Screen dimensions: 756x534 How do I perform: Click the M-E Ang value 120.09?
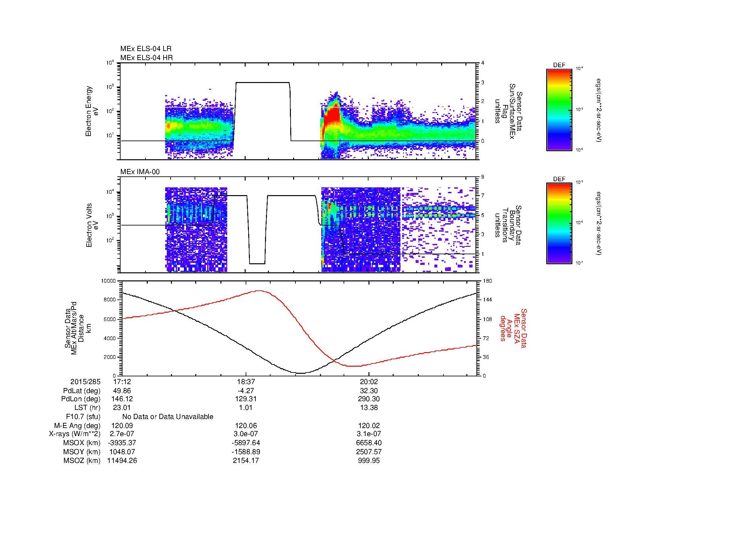122,426
